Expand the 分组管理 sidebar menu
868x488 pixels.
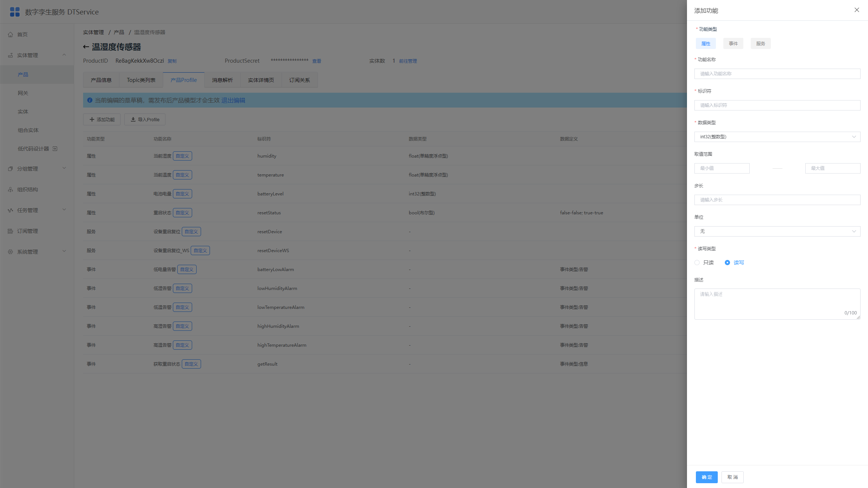click(37, 169)
